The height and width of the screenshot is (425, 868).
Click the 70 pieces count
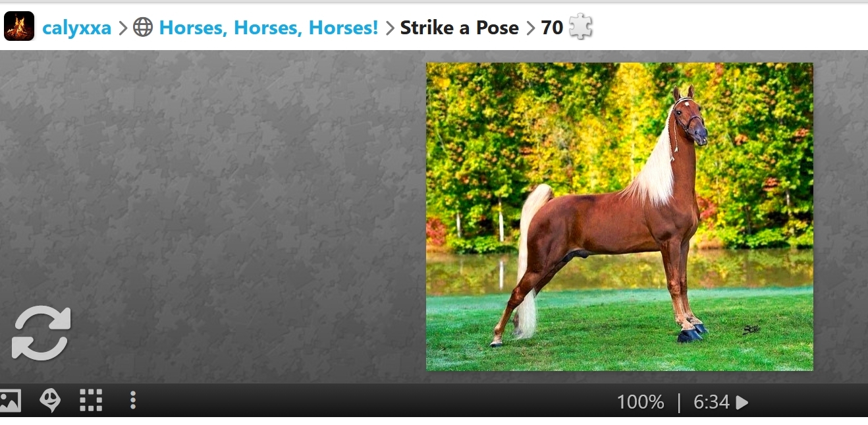552,28
